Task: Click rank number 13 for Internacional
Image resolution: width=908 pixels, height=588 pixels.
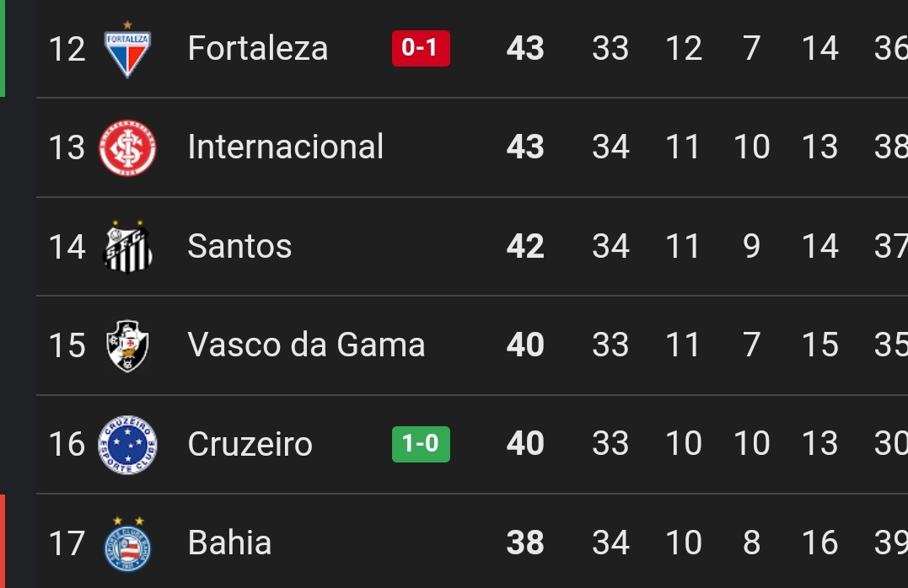Action: pos(67,147)
